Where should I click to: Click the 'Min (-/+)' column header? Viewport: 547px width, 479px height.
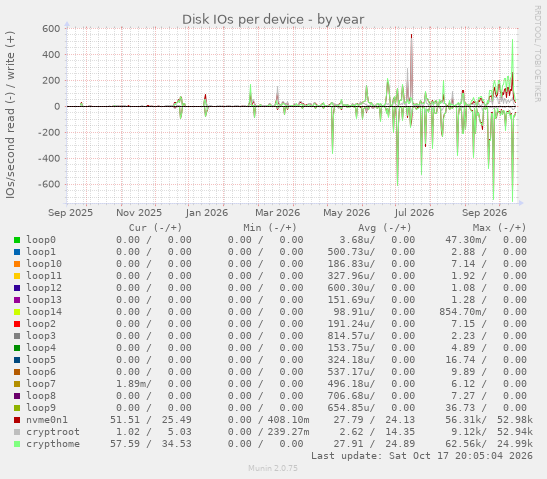(270, 228)
